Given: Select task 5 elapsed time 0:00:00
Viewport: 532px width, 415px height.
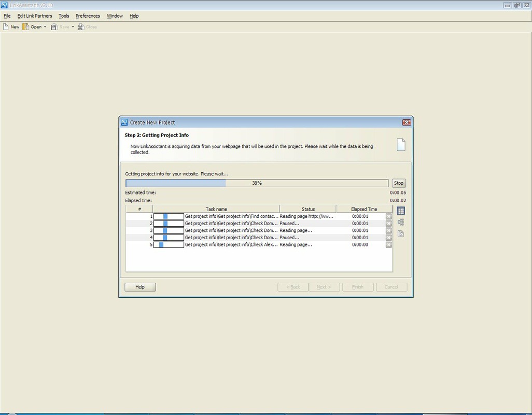Looking at the screenshot, I should point(360,245).
